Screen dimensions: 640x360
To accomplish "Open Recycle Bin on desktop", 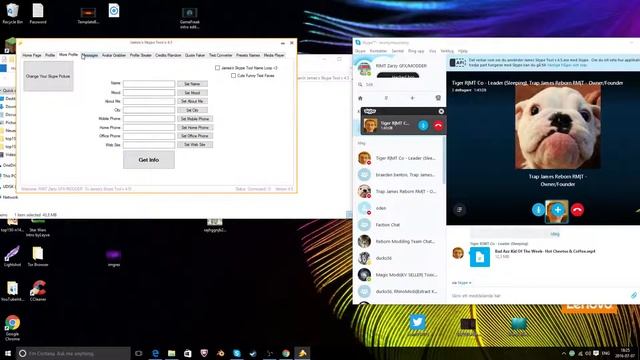I will coord(12,13).
